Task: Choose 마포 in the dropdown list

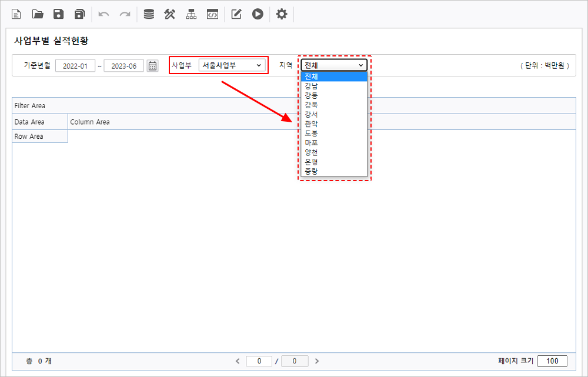Action: (312, 142)
